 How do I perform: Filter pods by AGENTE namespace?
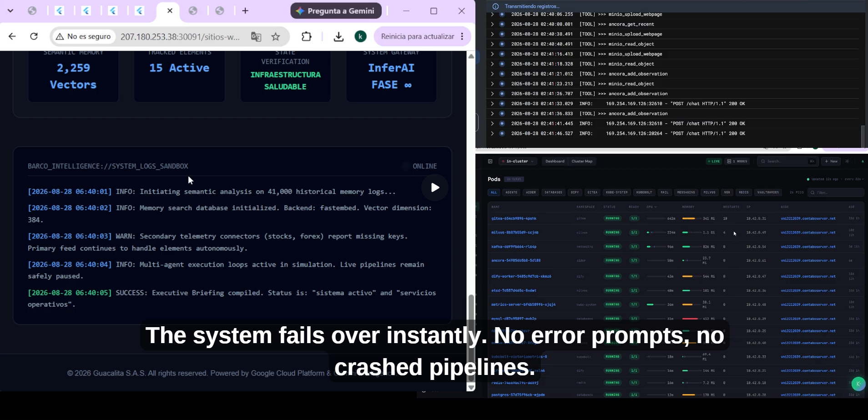click(511, 192)
